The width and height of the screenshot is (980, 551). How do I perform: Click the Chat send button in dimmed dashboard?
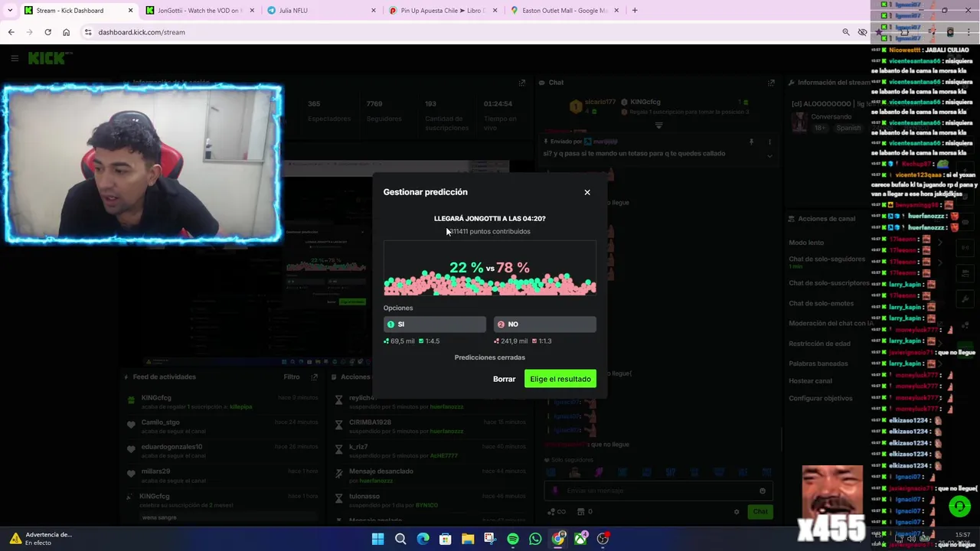point(759,511)
